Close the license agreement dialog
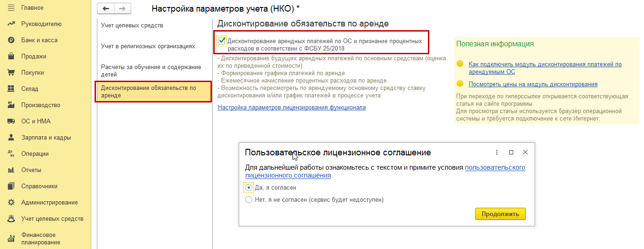644x249 pixels. tap(525, 152)
